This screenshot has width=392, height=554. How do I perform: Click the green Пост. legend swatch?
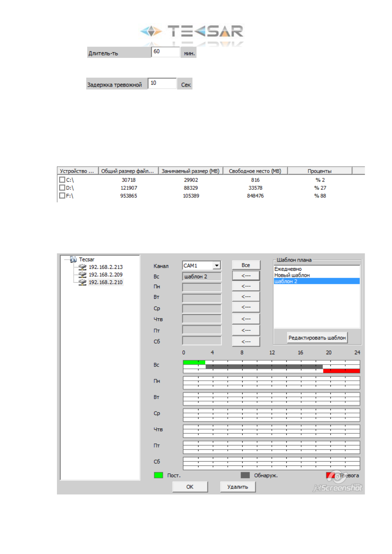(158, 475)
